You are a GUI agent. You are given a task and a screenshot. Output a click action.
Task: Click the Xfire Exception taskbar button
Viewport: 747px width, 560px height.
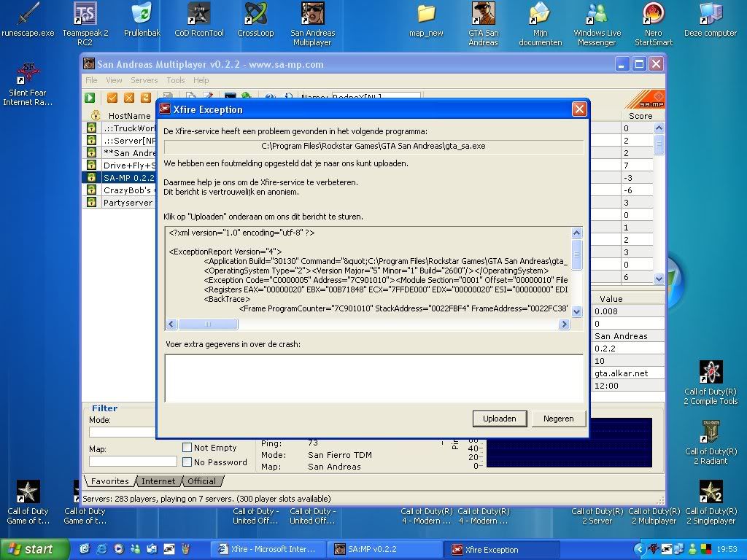[x=503, y=549]
